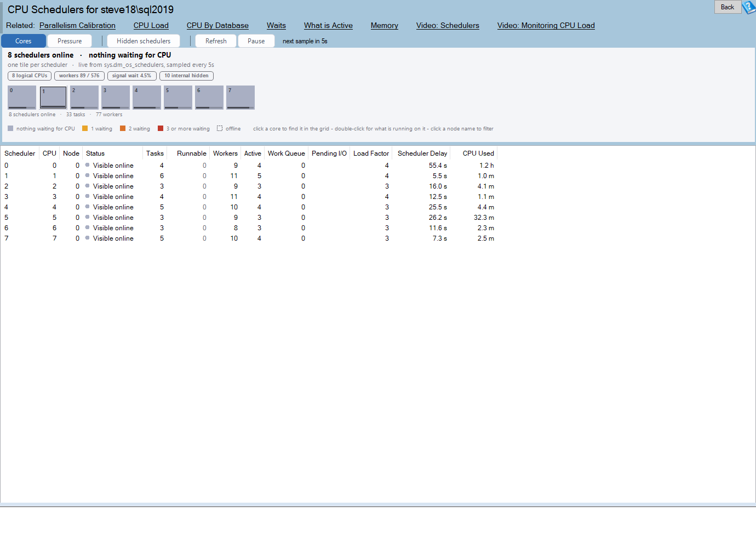Click status dot in scheduler 6 row

click(88, 227)
